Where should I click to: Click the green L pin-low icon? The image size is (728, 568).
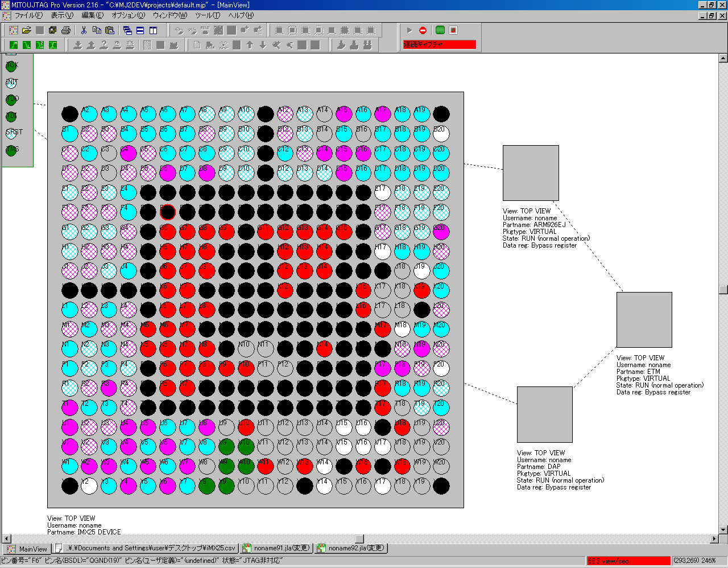pyautogui.click(x=27, y=45)
